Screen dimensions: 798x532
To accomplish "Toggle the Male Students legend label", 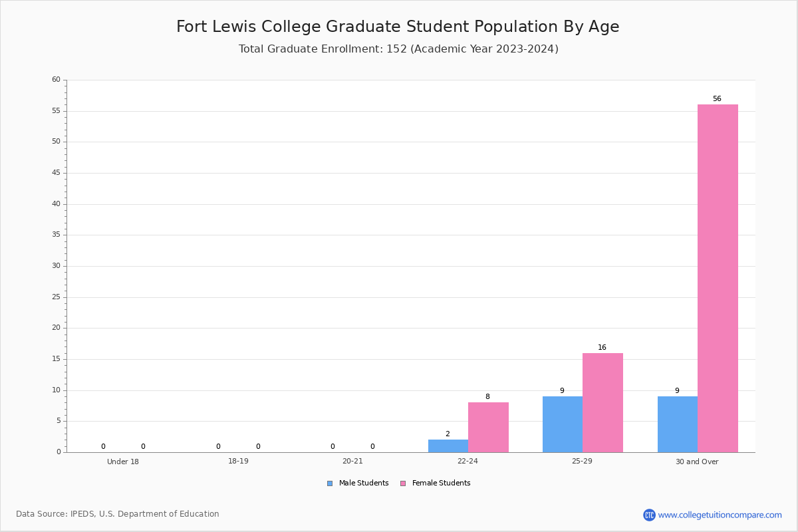I will tap(364, 483).
